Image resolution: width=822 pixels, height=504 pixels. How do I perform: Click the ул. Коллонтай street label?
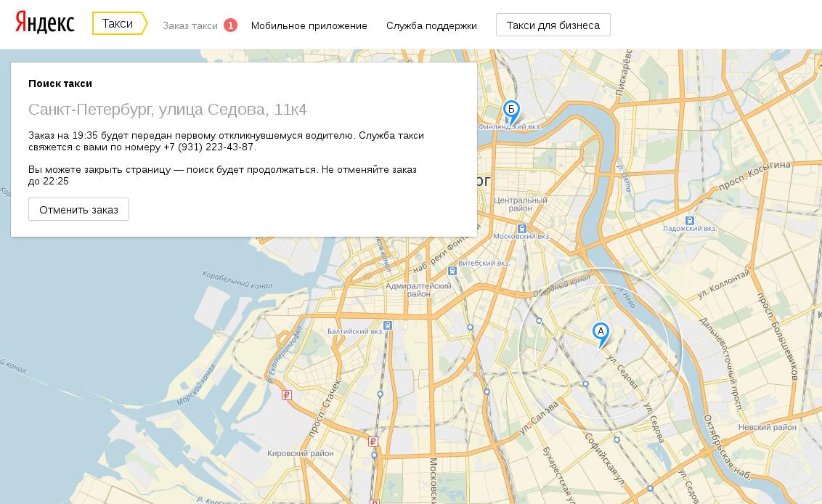pyautogui.click(x=723, y=284)
